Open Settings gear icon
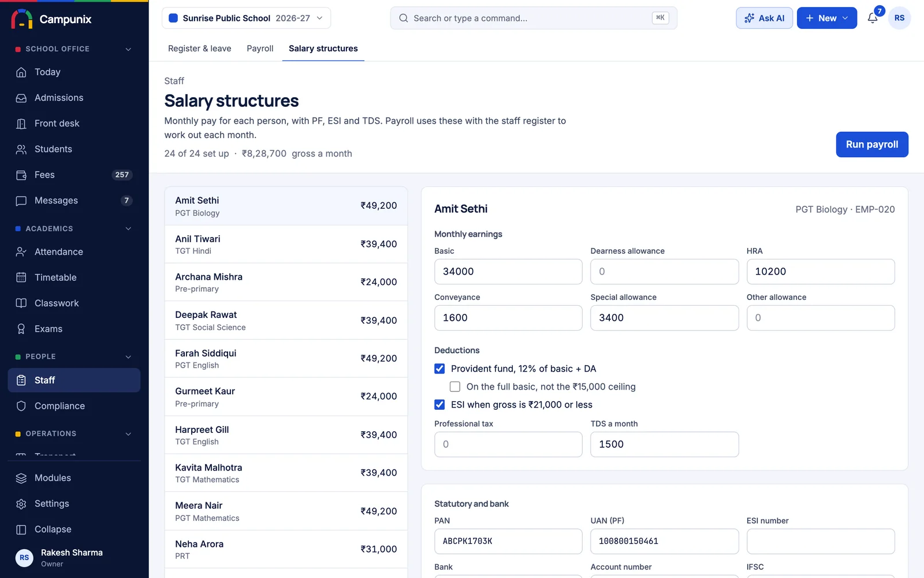This screenshot has width=924, height=578. click(x=21, y=504)
